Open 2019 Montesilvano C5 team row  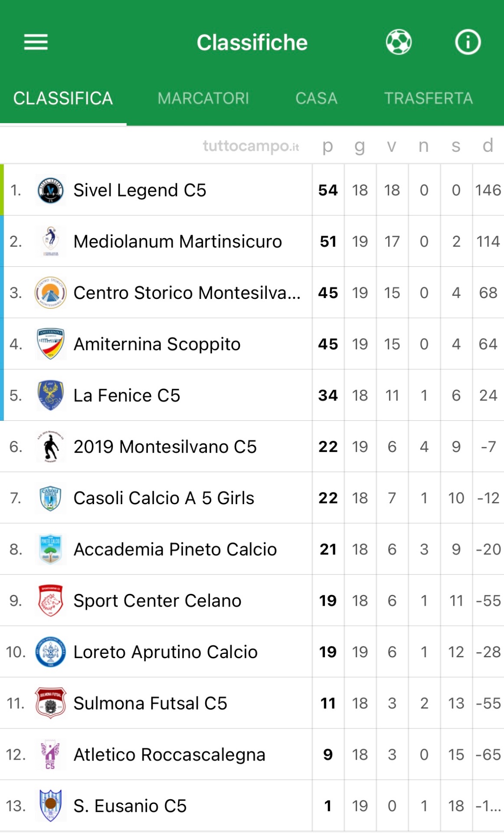point(165,447)
